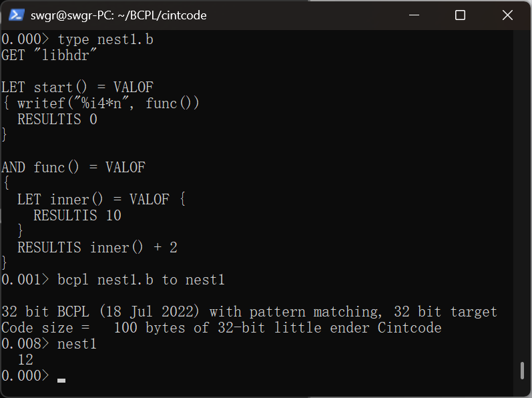This screenshot has width=532, height=398.
Task: Click the 'LET inner() = VALOF {' line
Action: click(101, 199)
